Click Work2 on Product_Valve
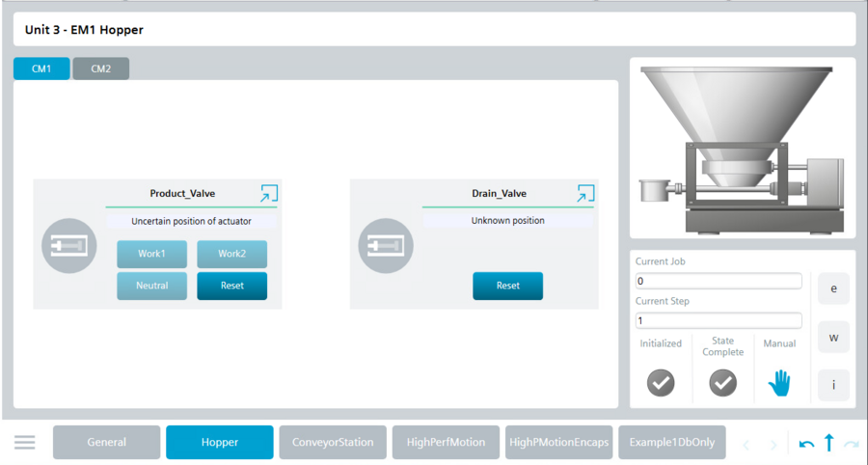The width and height of the screenshot is (868, 465). click(x=231, y=254)
